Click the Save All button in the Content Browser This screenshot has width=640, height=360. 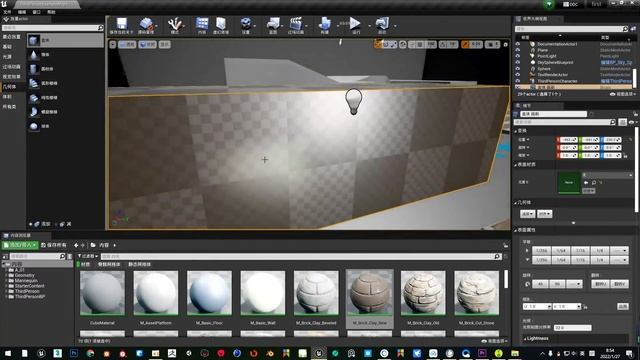coord(54,245)
